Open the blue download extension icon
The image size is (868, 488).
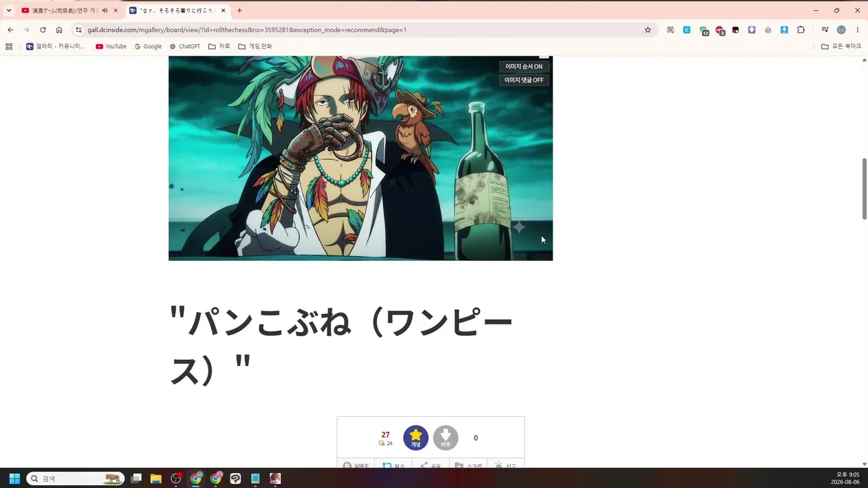785,30
